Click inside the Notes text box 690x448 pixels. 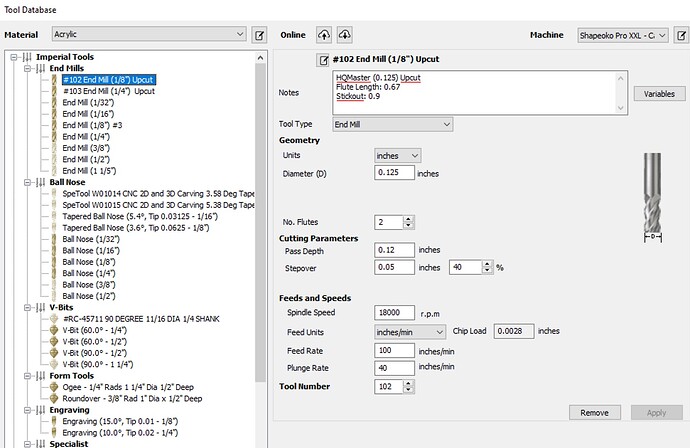(480, 93)
